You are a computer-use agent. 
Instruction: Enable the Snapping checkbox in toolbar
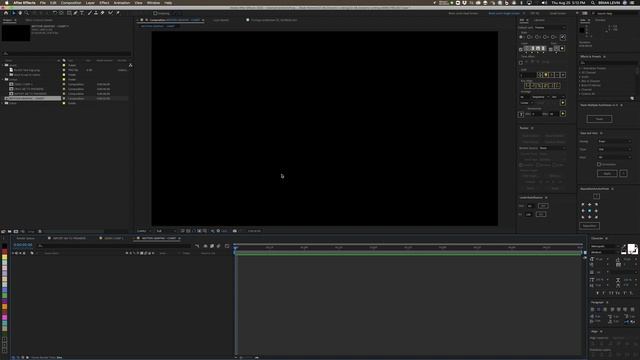coord(155,13)
